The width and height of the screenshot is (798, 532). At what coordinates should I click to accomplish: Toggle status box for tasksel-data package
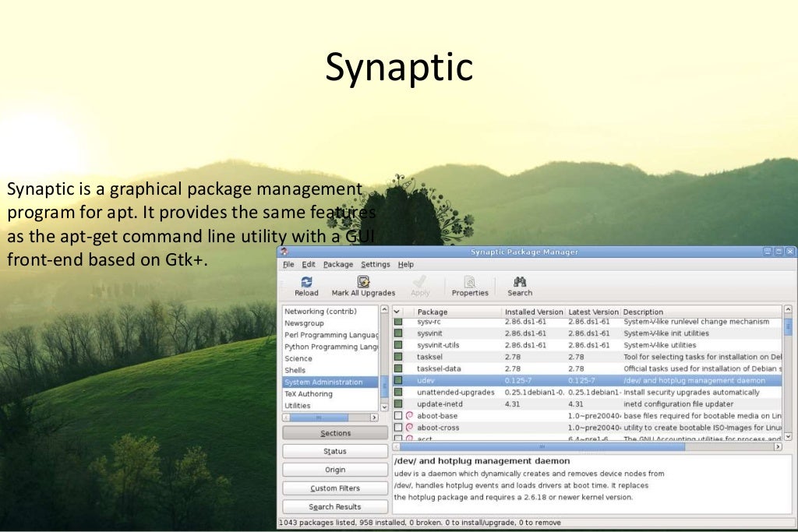(398, 368)
